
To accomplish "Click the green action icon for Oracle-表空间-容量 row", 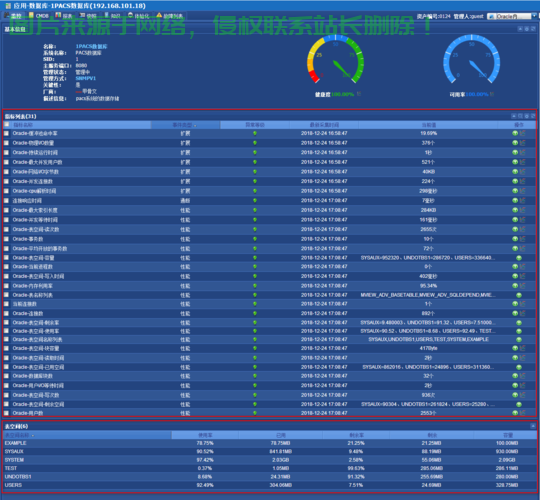I will tap(519, 258).
